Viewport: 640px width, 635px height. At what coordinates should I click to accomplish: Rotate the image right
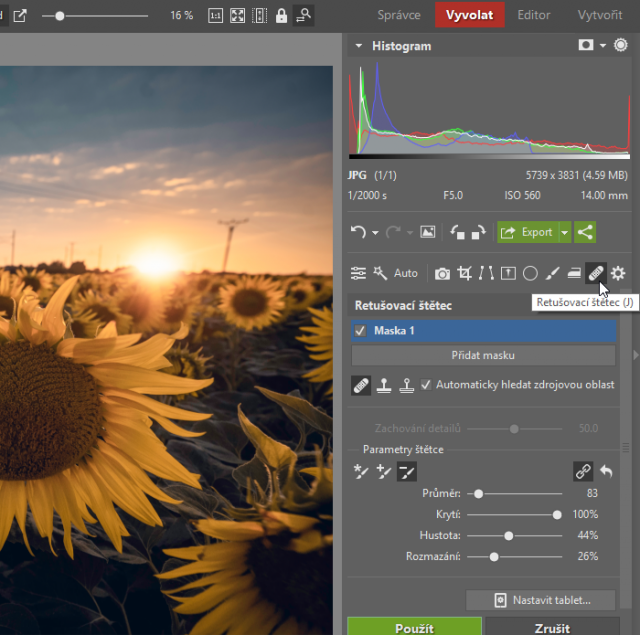pyautogui.click(x=478, y=232)
